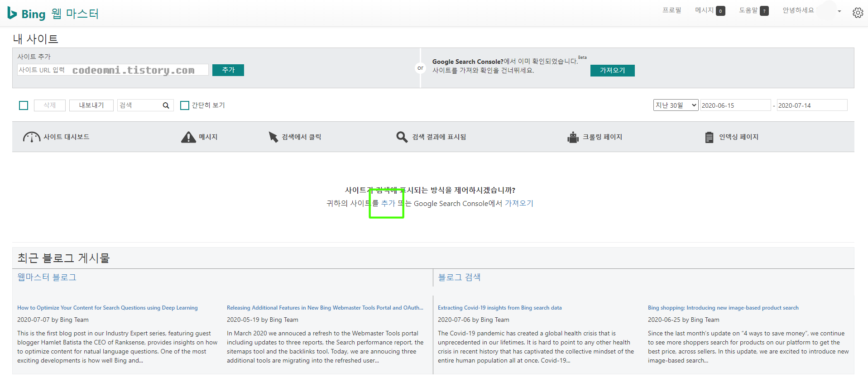This screenshot has width=868, height=387.
Task: Open 'Bing shopping' image-based search post
Action: pyautogui.click(x=723, y=308)
